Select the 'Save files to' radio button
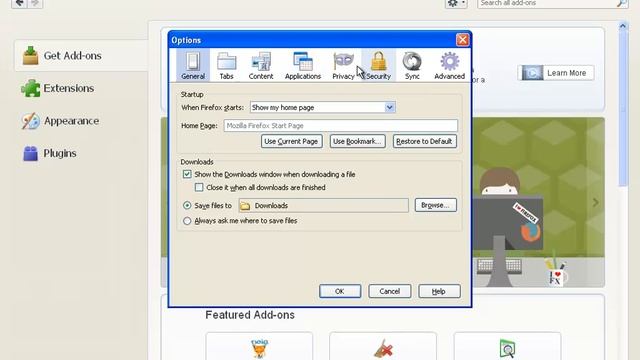 click(187, 205)
